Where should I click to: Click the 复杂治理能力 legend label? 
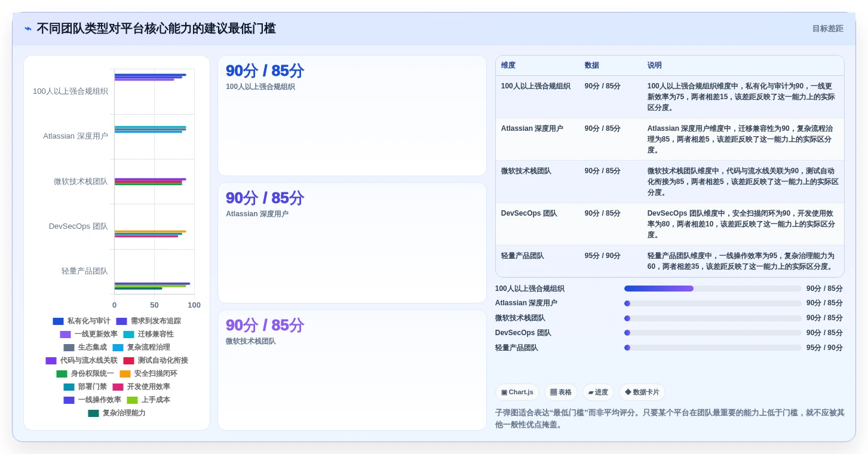124,413
